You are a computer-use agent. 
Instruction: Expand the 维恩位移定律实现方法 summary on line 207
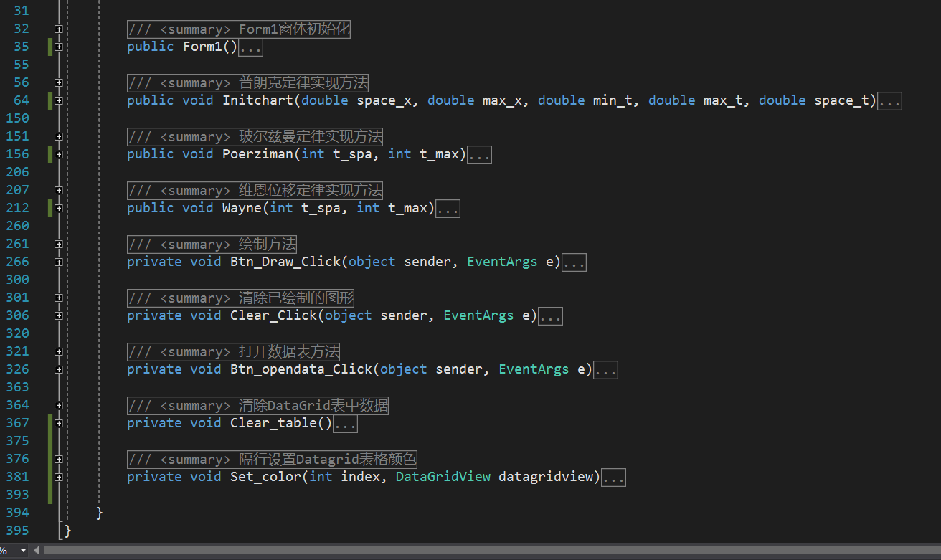tap(58, 191)
